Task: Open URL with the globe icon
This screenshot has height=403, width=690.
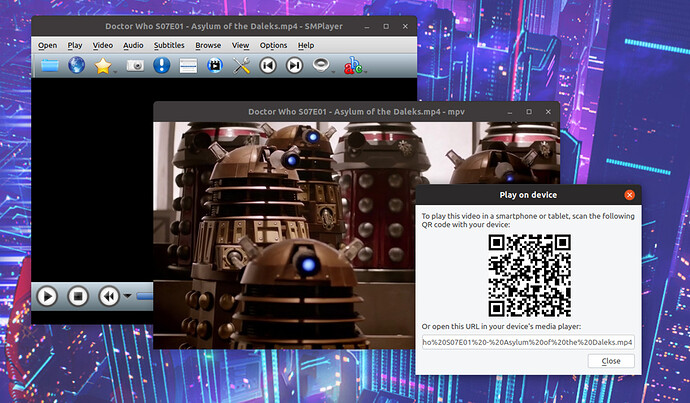Action: point(76,66)
